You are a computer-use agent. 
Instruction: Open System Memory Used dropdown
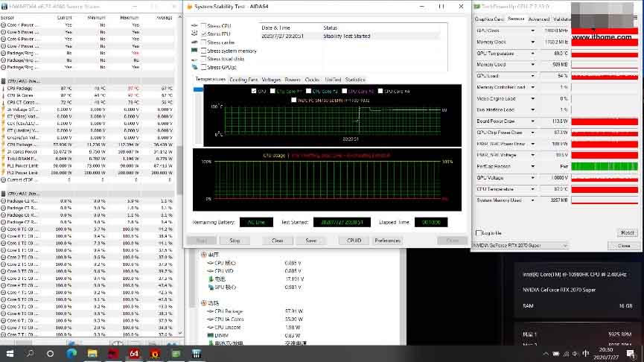pyautogui.click(x=533, y=200)
